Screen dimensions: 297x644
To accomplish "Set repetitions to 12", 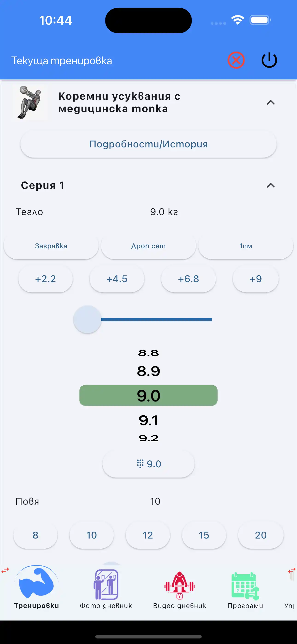I will (x=148, y=535).
